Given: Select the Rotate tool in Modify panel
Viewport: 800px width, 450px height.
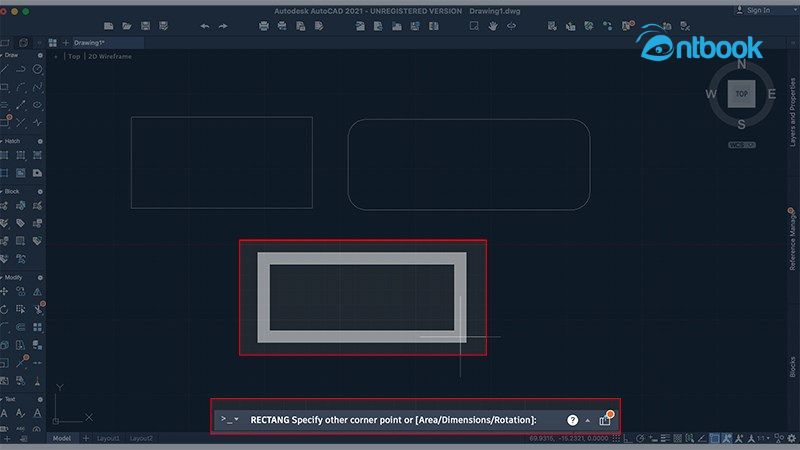Looking at the screenshot, I should click(5, 309).
